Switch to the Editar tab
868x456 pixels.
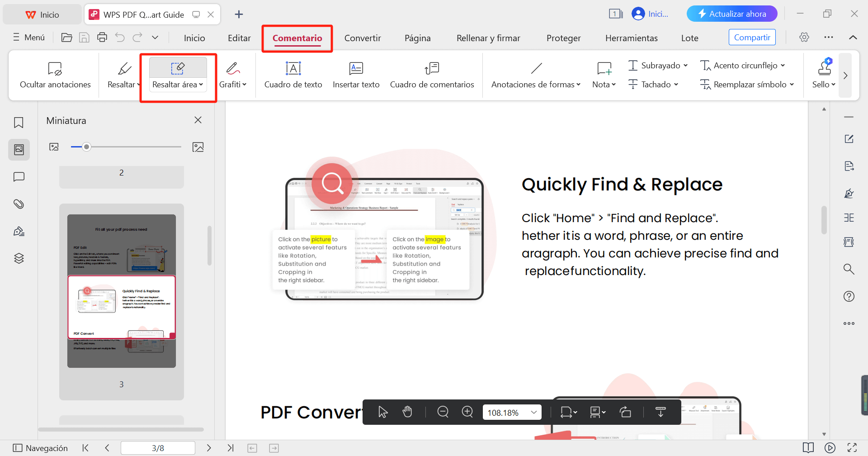click(x=239, y=38)
